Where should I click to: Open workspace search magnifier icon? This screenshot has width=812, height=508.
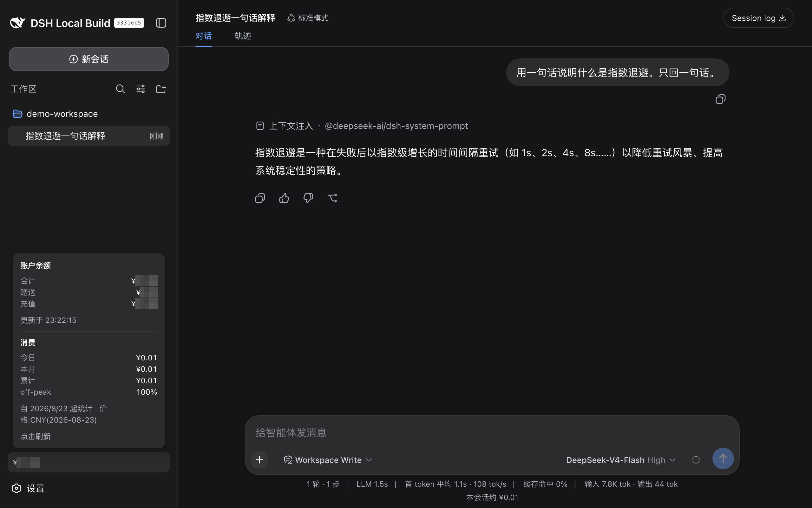point(121,89)
